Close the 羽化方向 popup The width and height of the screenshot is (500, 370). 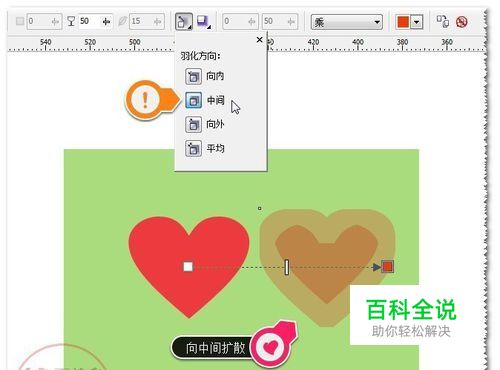click(259, 40)
